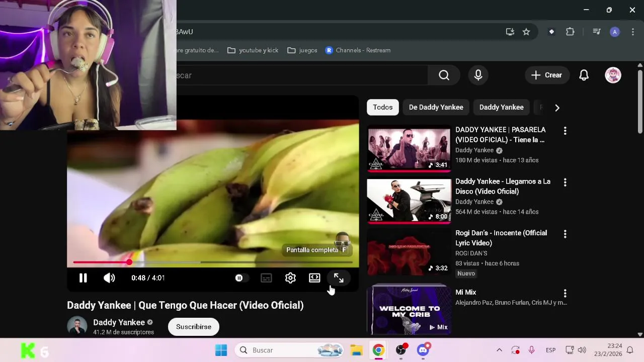Open the YouTube account avatar menu
Image resolution: width=644 pixels, height=362 pixels.
613,75
